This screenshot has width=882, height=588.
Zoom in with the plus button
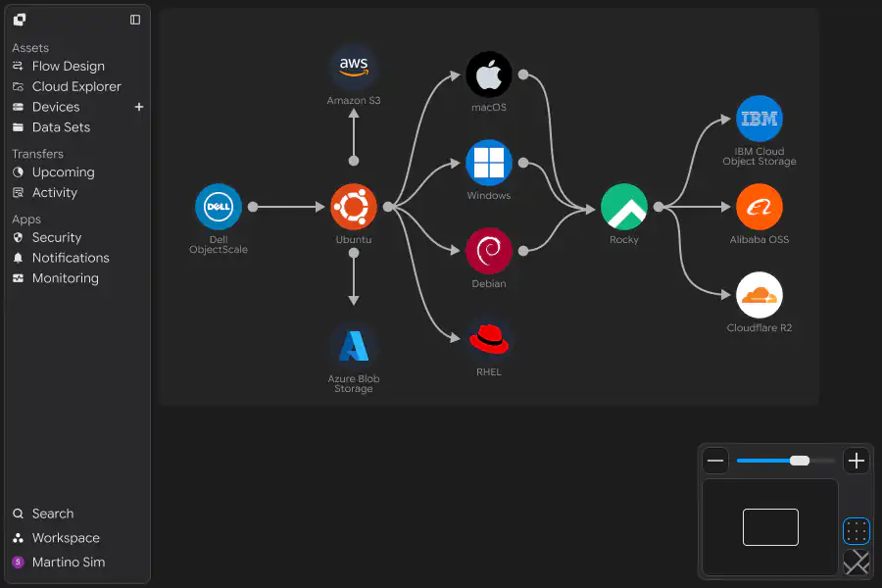point(857,461)
